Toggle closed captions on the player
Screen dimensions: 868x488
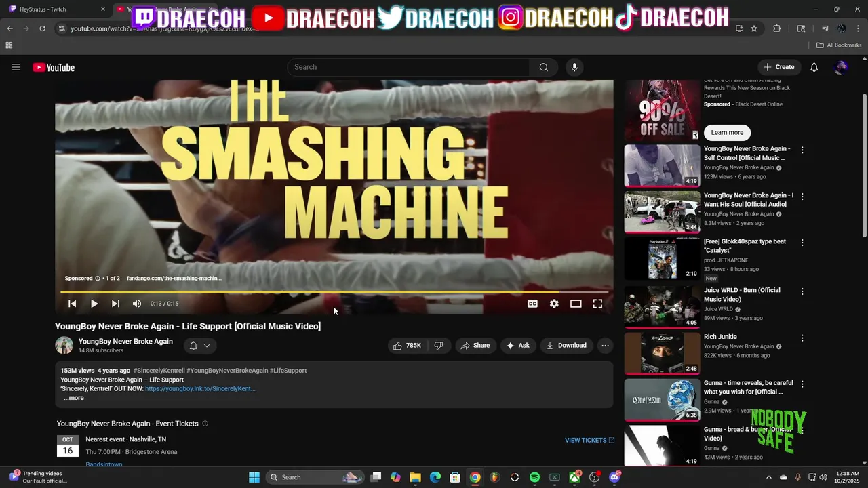pyautogui.click(x=532, y=304)
